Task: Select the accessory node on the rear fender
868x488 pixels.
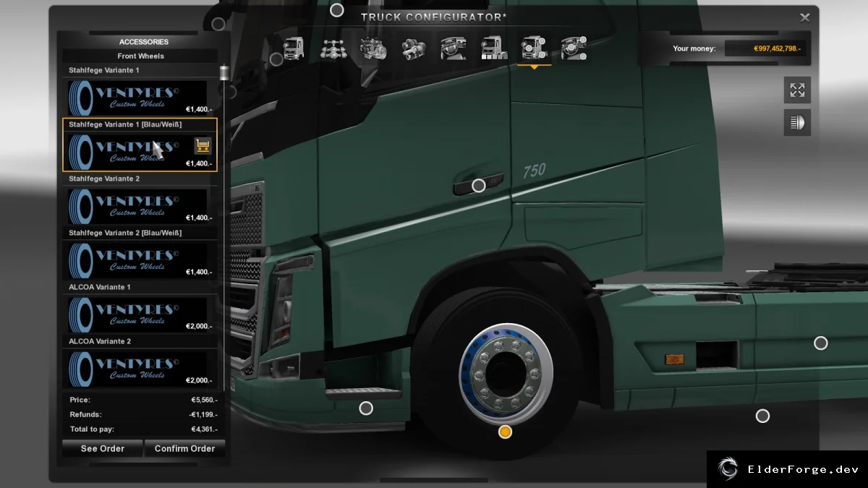Action: (x=821, y=343)
